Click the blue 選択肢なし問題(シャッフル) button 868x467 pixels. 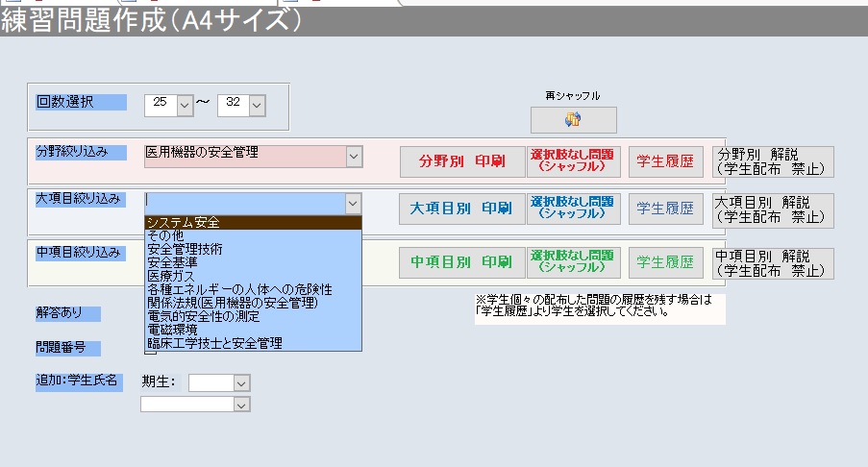(574, 209)
